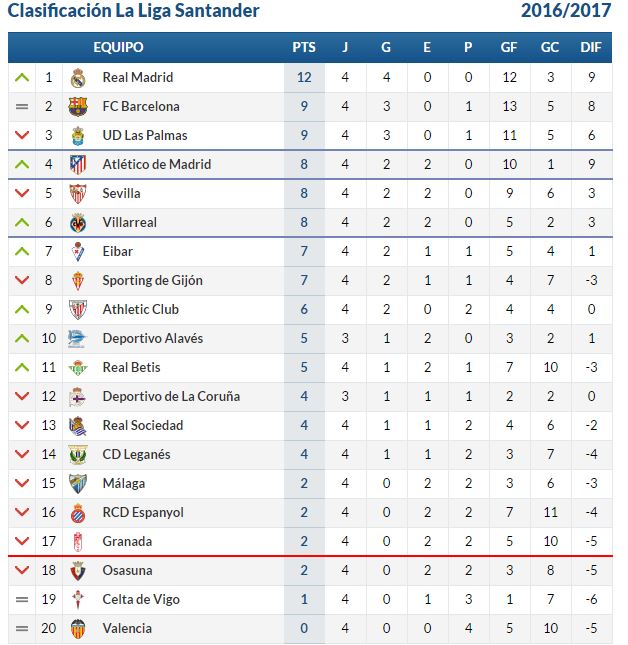Viewport: 628px width, 645px height.
Task: Sort by the PTS column header
Action: [304, 47]
